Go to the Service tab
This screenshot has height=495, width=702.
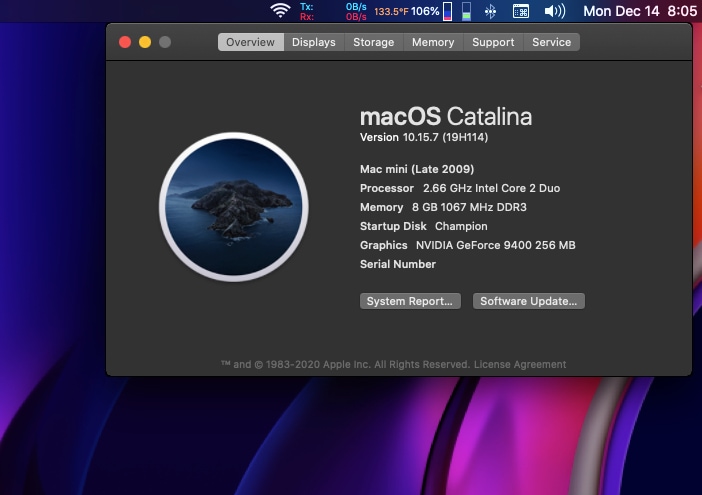pos(552,42)
